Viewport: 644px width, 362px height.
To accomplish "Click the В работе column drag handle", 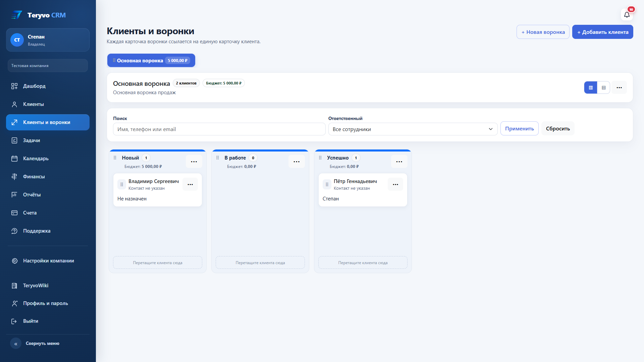I will pyautogui.click(x=218, y=158).
